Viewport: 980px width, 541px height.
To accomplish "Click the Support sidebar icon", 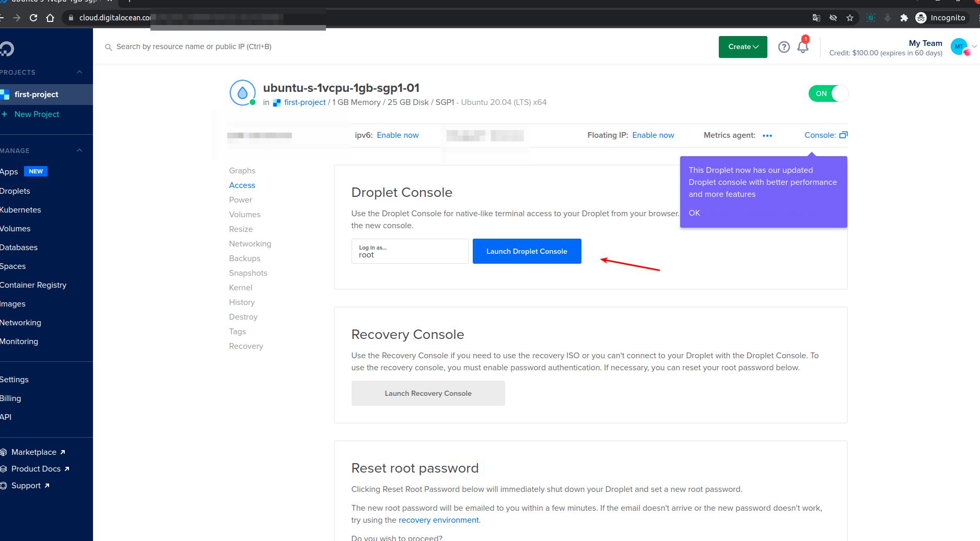I will (x=4, y=486).
